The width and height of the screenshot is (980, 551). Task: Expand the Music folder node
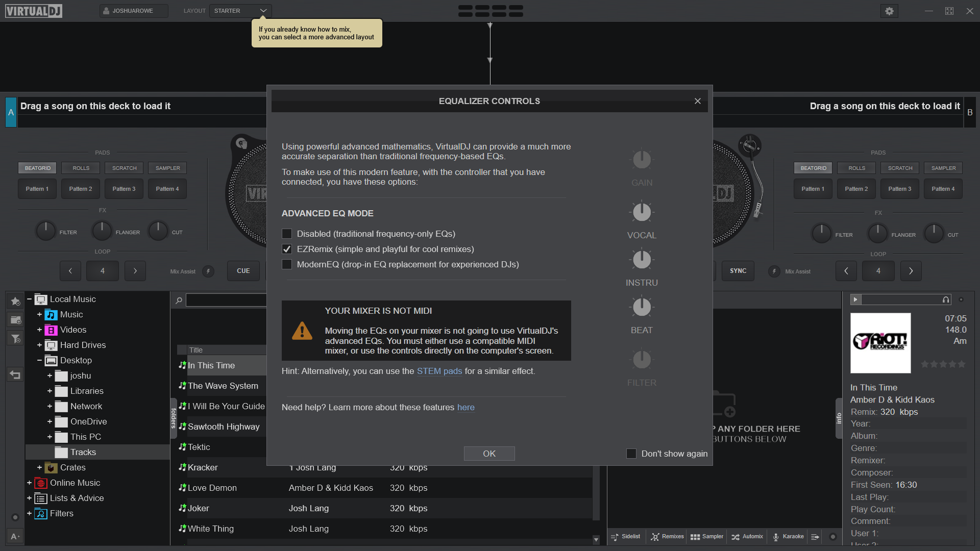coord(39,315)
